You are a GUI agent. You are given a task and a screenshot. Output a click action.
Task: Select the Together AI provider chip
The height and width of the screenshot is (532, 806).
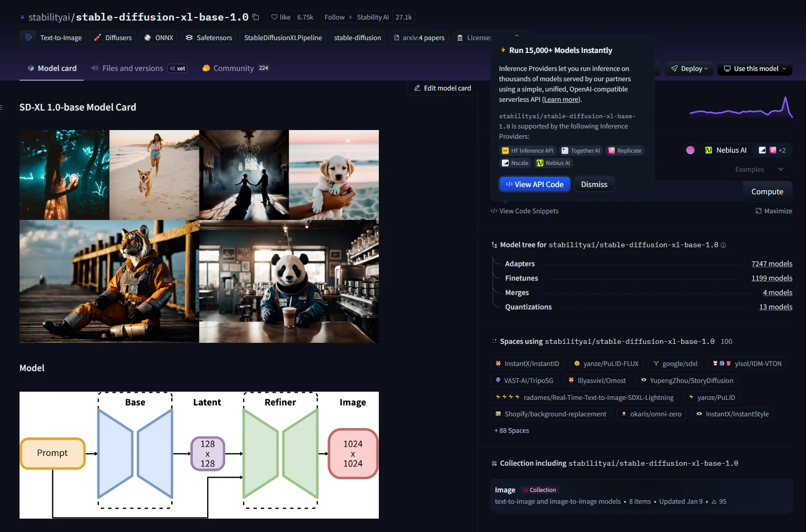point(581,151)
